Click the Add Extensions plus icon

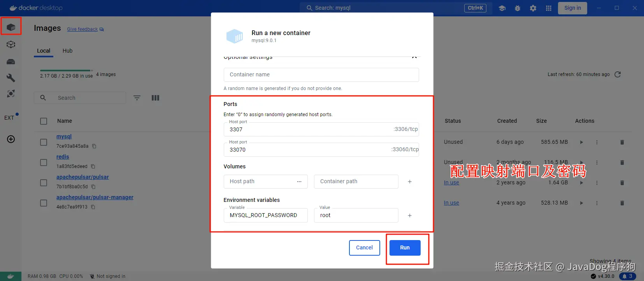point(11,139)
